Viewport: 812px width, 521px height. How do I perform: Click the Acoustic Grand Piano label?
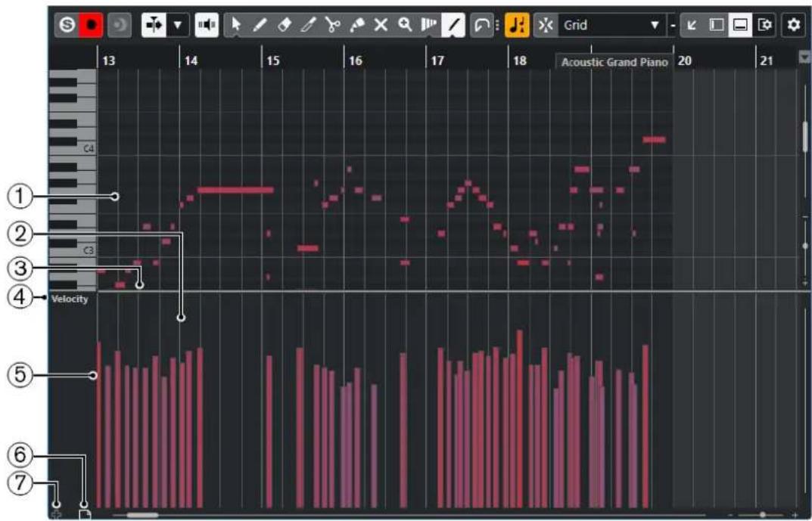614,62
